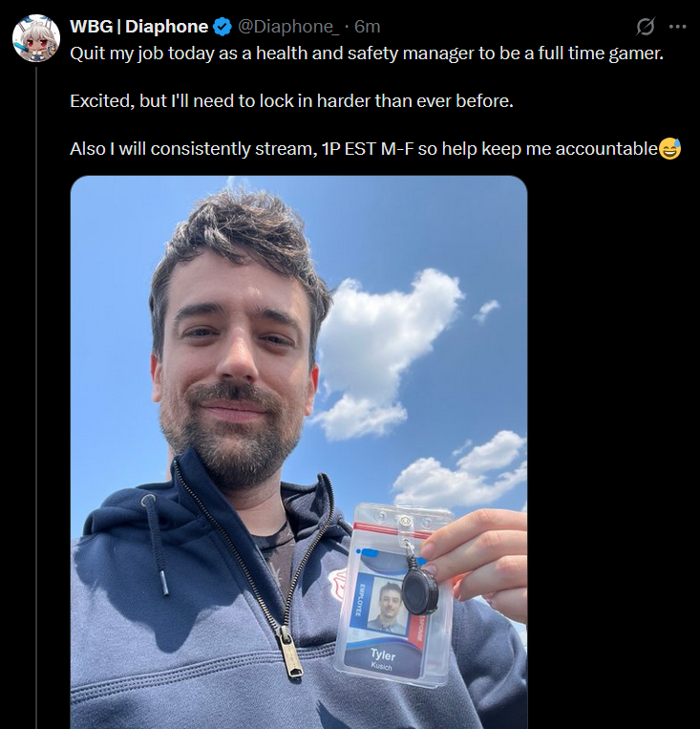Open the three-dot more options menu
The width and height of the screenshot is (700, 729).
pyautogui.click(x=677, y=27)
